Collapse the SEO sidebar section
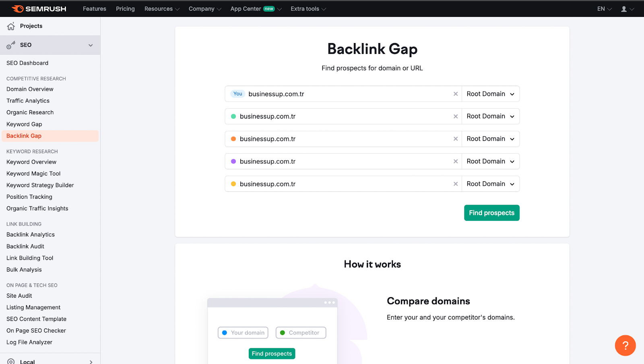The height and width of the screenshot is (364, 644). 91,45
